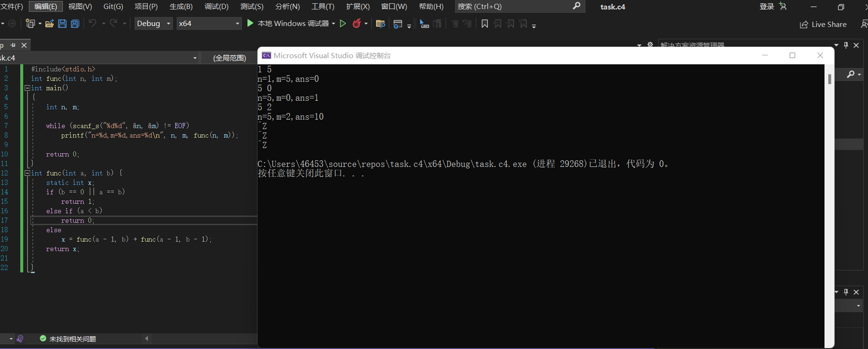The image size is (868, 349).
Task: Open the 测试(S) menu
Action: point(252,6)
